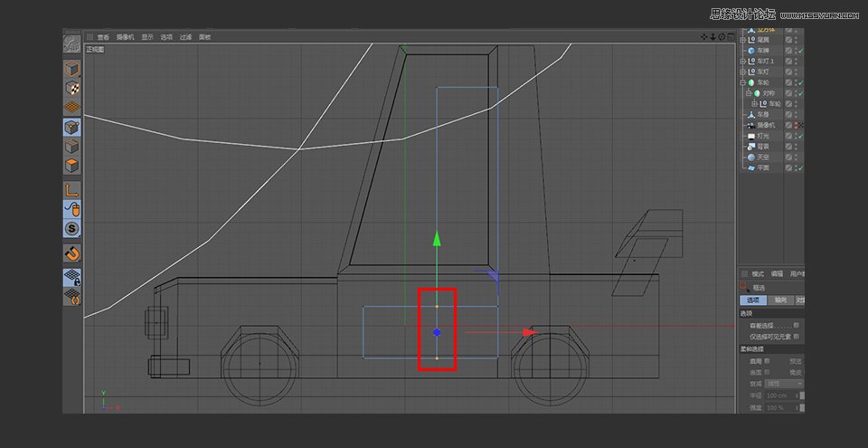Viewport: 868px width, 448px height.
Task: Click the 半径 100 cm field
Action: pyautogui.click(x=780, y=396)
